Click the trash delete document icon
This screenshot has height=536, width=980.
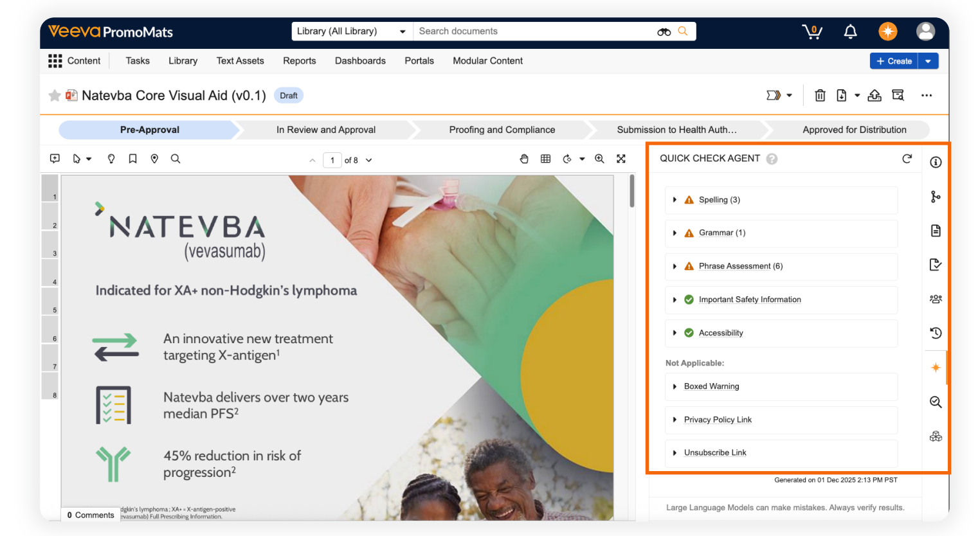coord(820,96)
